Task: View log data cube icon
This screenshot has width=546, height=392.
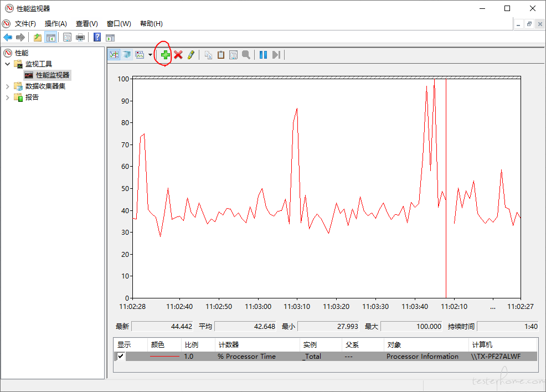Action: pos(127,55)
